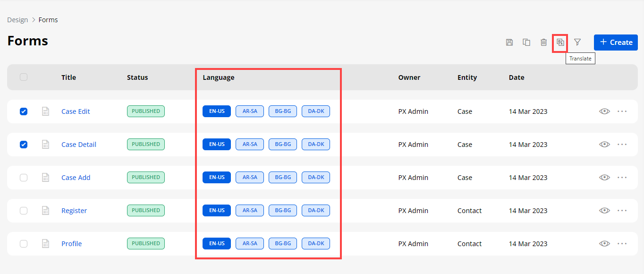Click the Copy forms icon
The height and width of the screenshot is (274, 644).
526,43
